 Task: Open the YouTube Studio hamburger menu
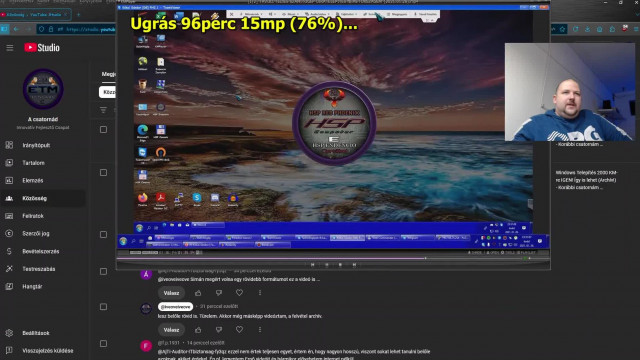pyautogui.click(x=9, y=48)
